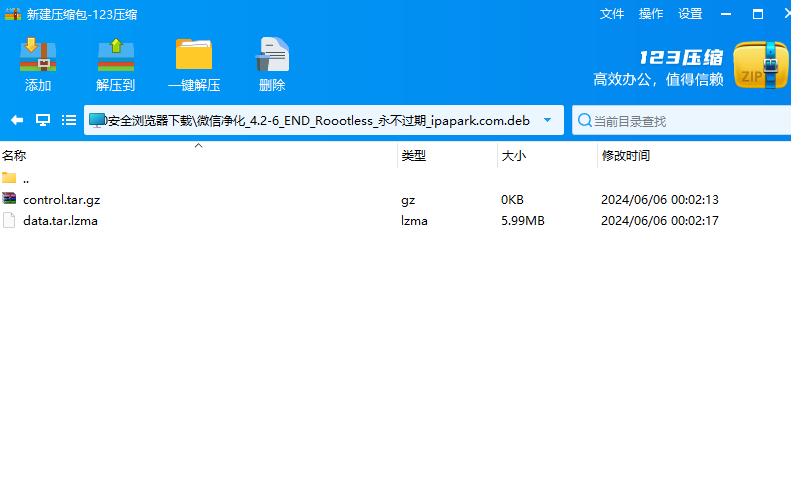Click the 123压缩 app icon in title bar
Image resolution: width=791 pixels, height=492 pixels.
(13, 14)
